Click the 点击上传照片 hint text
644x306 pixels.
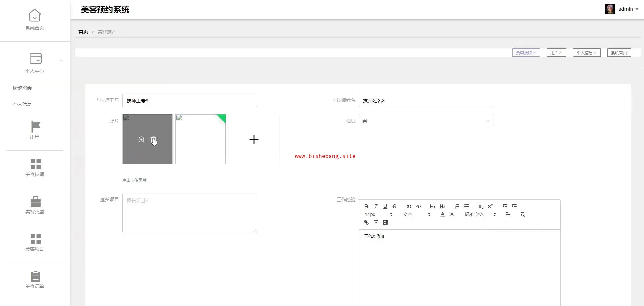coord(134,180)
